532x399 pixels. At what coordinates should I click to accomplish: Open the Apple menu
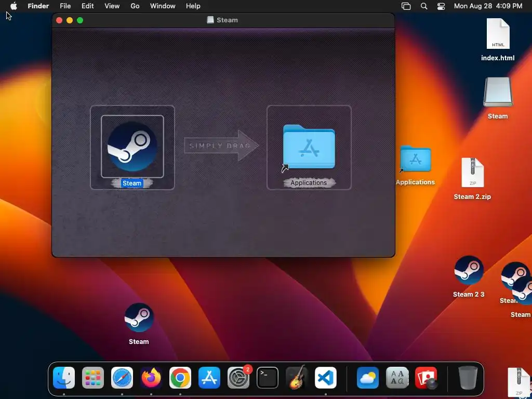14,6
